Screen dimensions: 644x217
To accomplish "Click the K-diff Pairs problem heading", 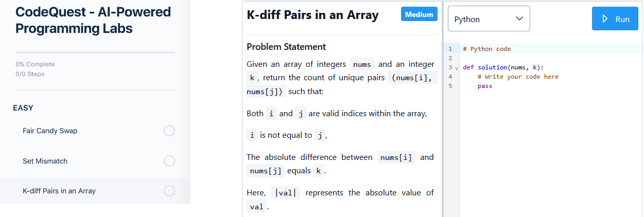I will [312, 15].
